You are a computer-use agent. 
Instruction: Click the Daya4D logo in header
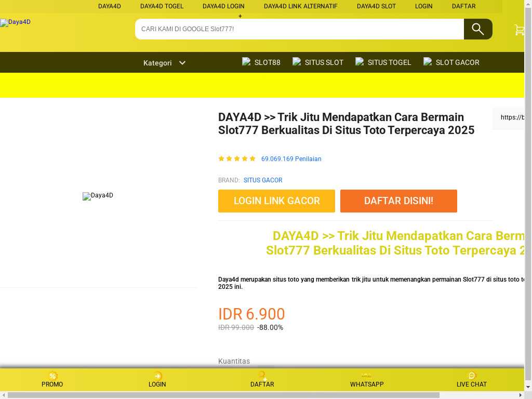pyautogui.click(x=15, y=22)
